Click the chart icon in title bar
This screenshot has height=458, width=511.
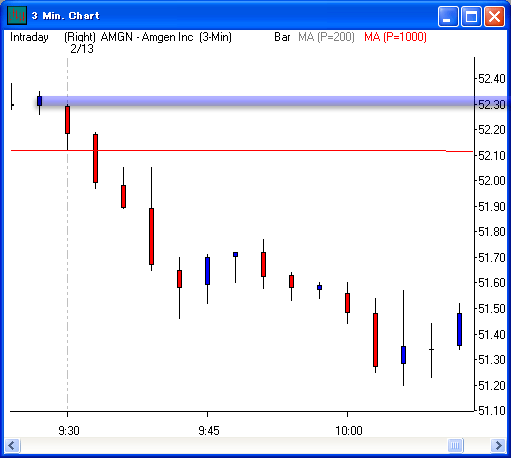pyautogui.click(x=17, y=15)
